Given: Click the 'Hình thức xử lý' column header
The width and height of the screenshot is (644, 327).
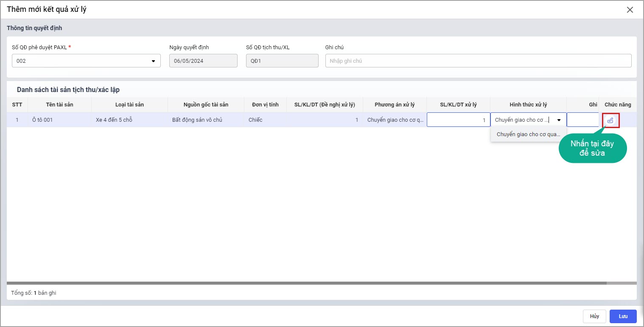Looking at the screenshot, I should pos(528,105).
